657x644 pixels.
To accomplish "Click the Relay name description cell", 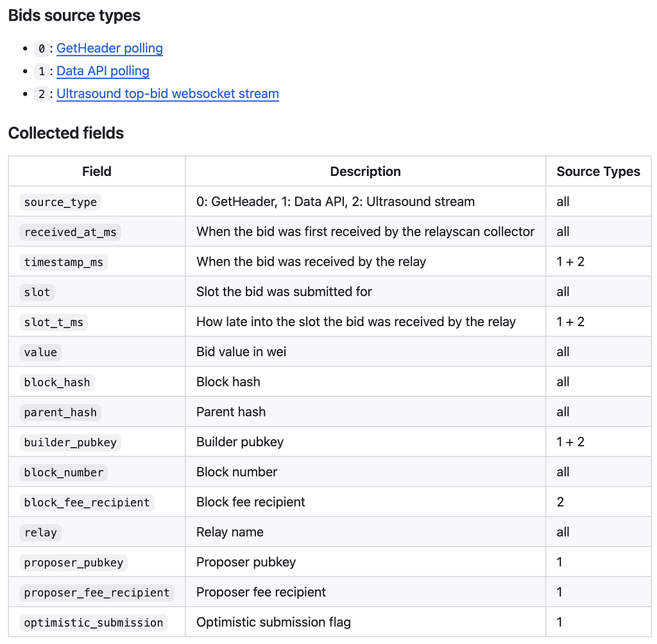I will tap(230, 532).
